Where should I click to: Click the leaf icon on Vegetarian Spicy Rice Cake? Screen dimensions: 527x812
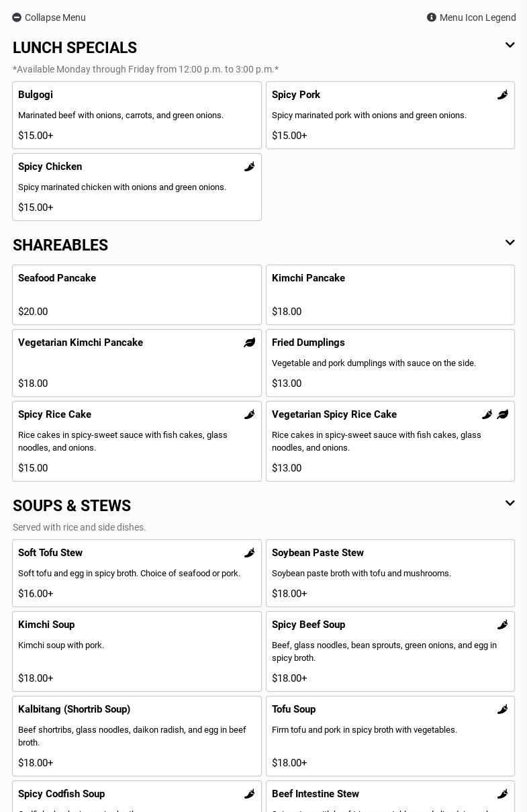tap(502, 414)
